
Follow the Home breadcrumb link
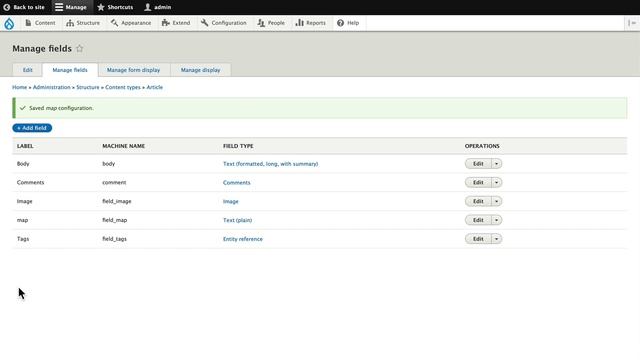(x=19, y=87)
